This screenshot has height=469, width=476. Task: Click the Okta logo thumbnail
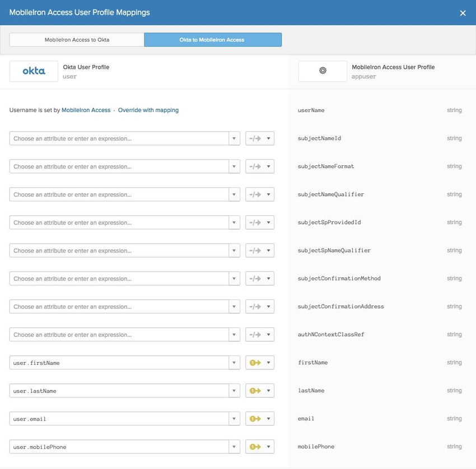(x=34, y=71)
